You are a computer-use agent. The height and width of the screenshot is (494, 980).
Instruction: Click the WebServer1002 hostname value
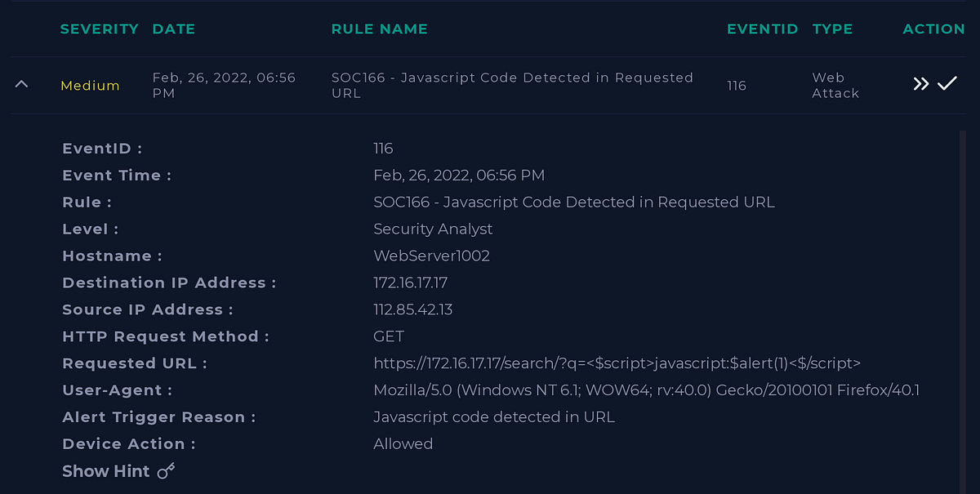point(431,256)
